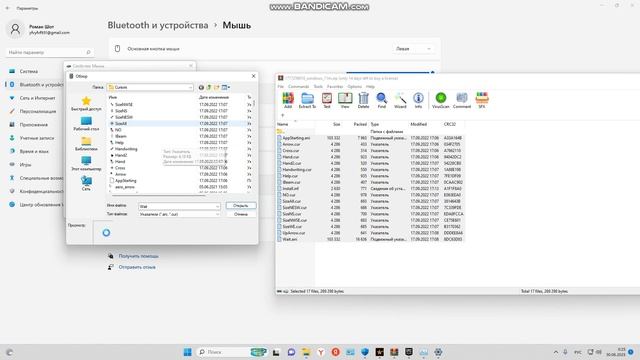Click the File Explorer icon on the taskbar
640x360 pixels.
(306, 352)
